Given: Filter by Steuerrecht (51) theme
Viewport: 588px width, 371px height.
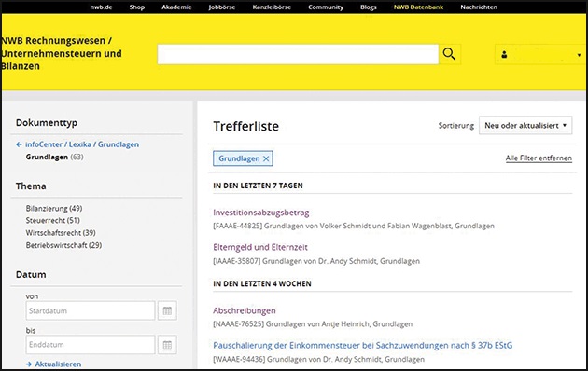Looking at the screenshot, I should (x=53, y=220).
